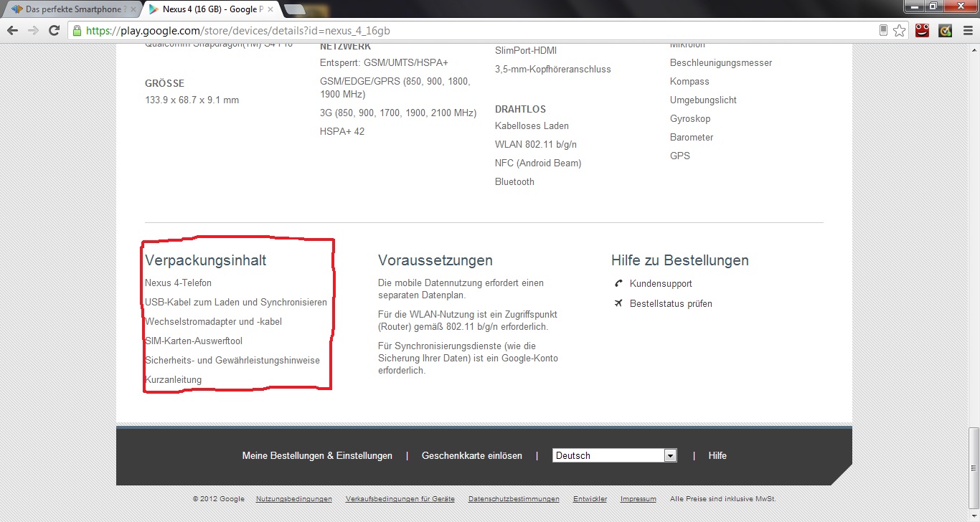Viewport: 980px width, 522px height.
Task: Open the Datenschutzbestimmungen link
Action: [x=514, y=499]
